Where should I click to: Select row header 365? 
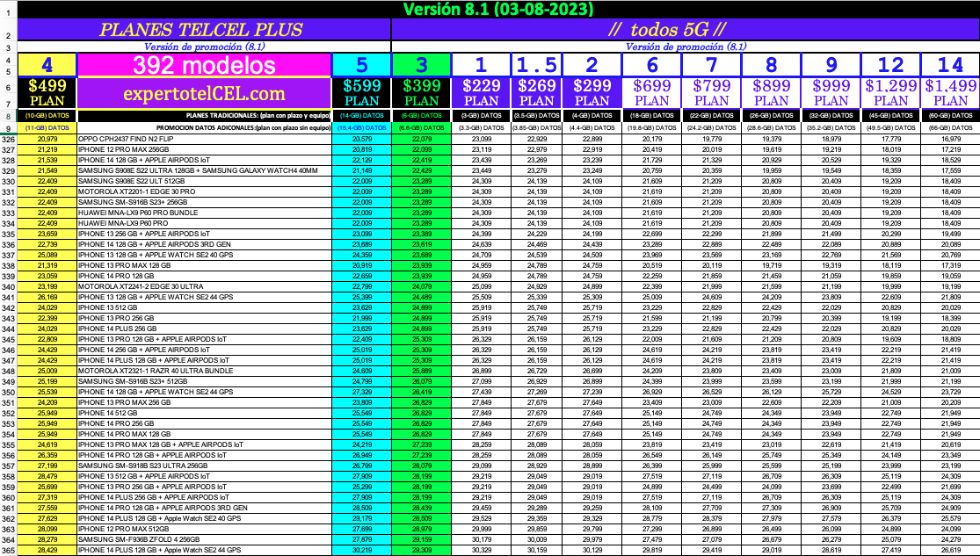coord(8,551)
